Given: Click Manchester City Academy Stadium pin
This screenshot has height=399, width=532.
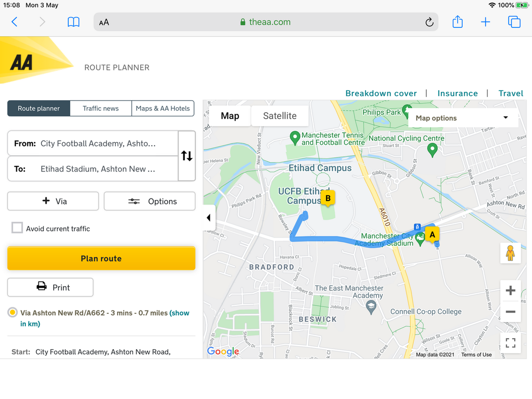Looking at the screenshot, I should pyautogui.click(x=420, y=239).
